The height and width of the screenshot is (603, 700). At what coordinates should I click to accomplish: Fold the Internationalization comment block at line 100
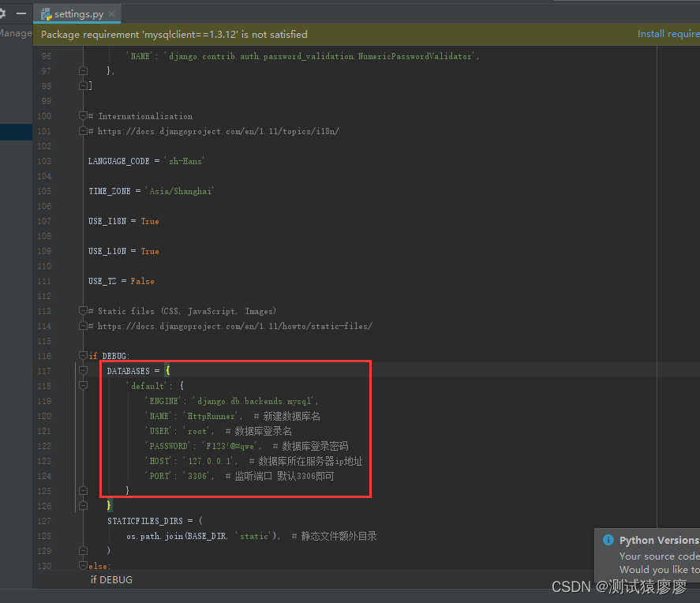click(83, 116)
